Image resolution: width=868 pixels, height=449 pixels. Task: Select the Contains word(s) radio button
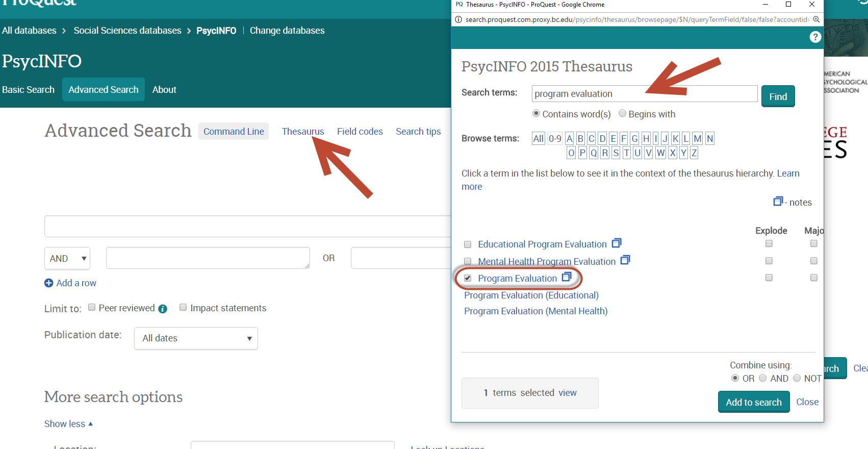coord(536,113)
